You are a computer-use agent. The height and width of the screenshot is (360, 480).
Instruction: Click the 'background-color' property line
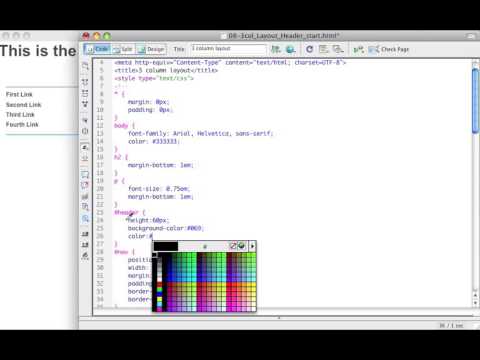click(165, 228)
